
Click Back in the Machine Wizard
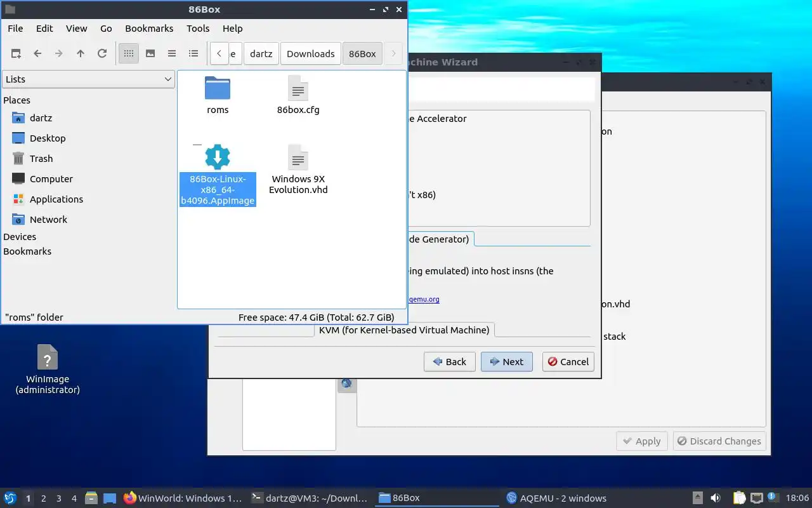pos(449,362)
